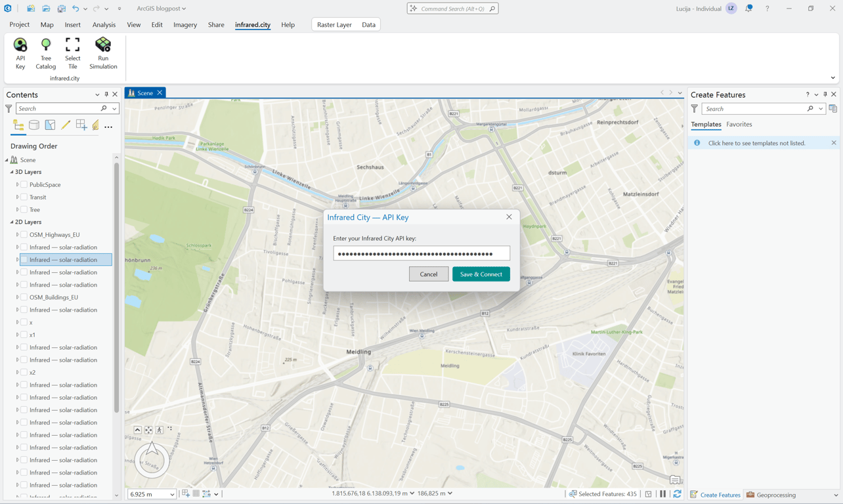The image size is (843, 504).
Task: Cancel the Infrared City API Key dialog
Action: [429, 274]
